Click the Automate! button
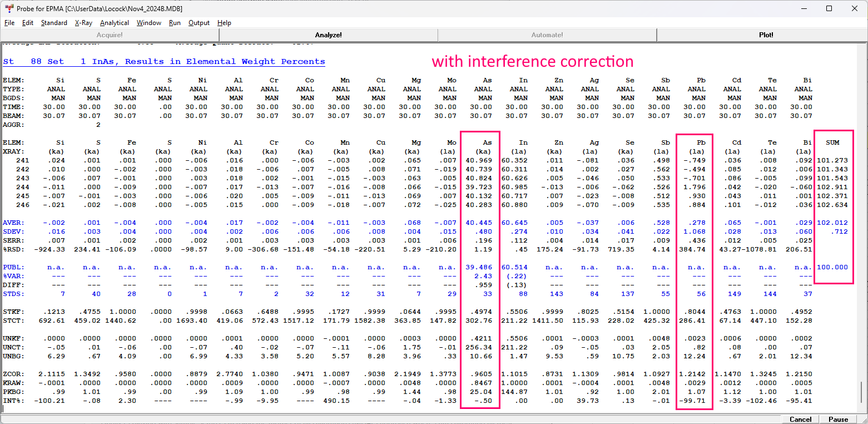Viewport: 868px width, 424px height. click(547, 35)
